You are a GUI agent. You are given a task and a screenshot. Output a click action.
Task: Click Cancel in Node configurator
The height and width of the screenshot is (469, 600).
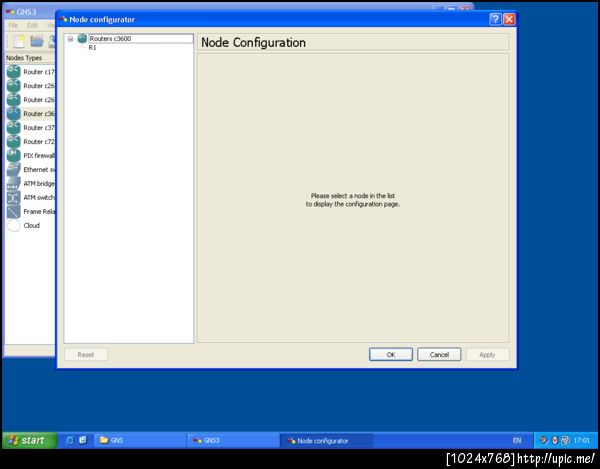(x=439, y=355)
